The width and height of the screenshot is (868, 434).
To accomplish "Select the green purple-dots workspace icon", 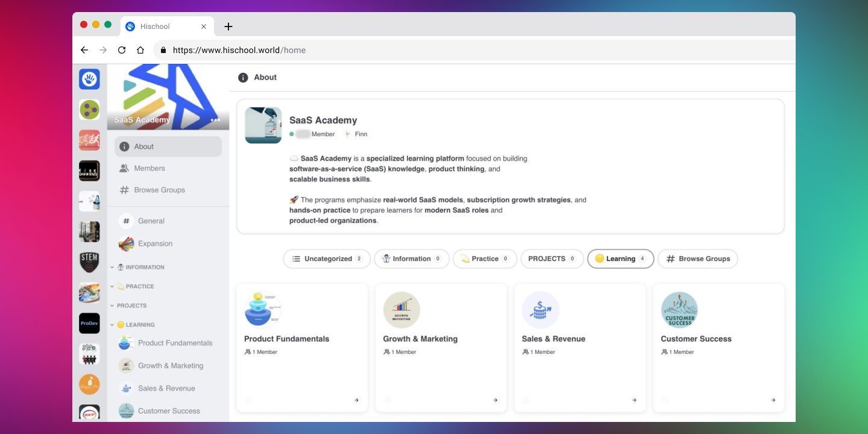I will (89, 110).
